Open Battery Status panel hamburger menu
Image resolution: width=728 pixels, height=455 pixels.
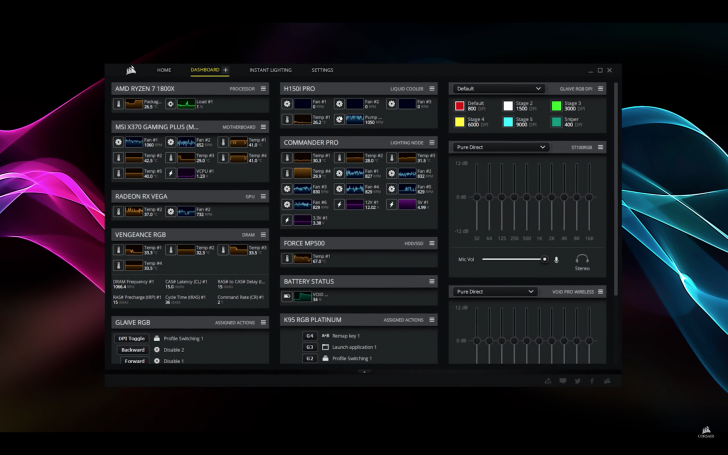pos(432,281)
